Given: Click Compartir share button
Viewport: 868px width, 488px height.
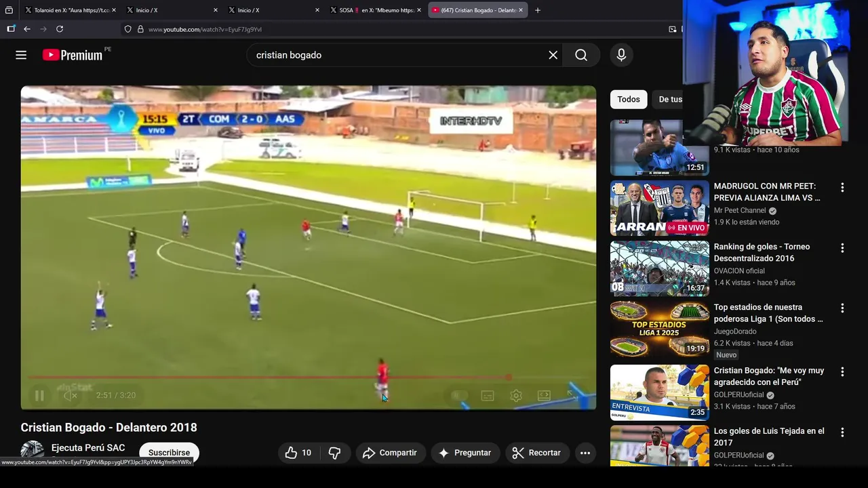Looking at the screenshot, I should tap(390, 453).
